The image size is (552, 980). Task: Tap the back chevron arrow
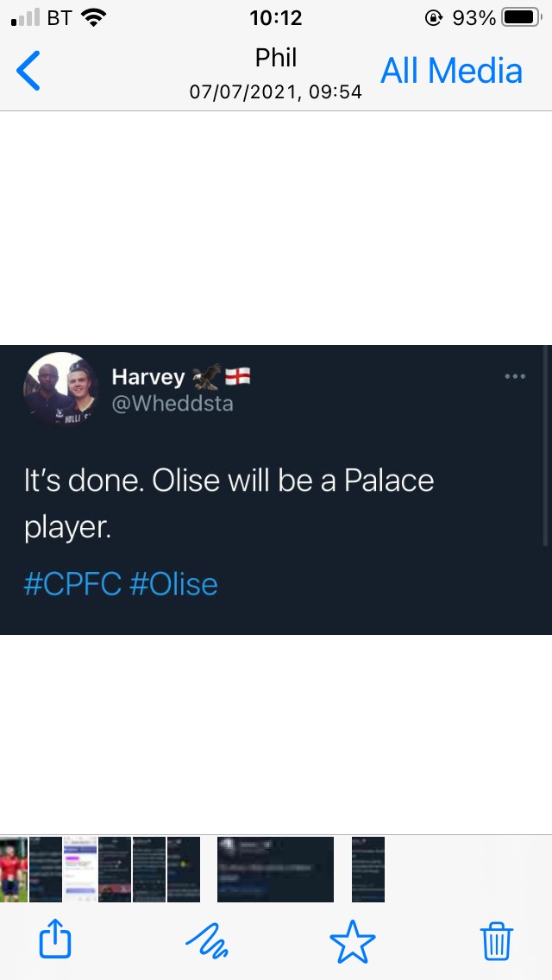click(28, 71)
